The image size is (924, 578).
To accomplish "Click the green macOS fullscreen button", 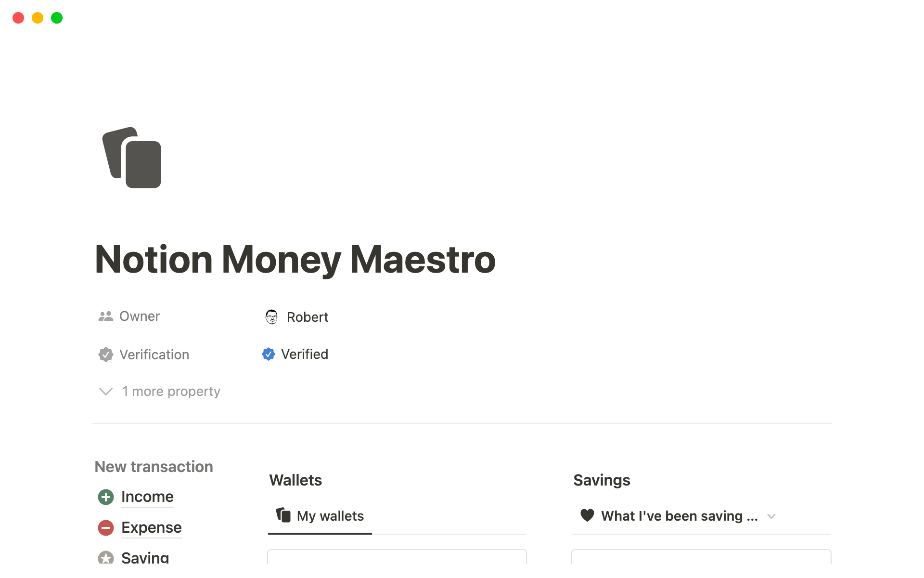I will [x=57, y=18].
